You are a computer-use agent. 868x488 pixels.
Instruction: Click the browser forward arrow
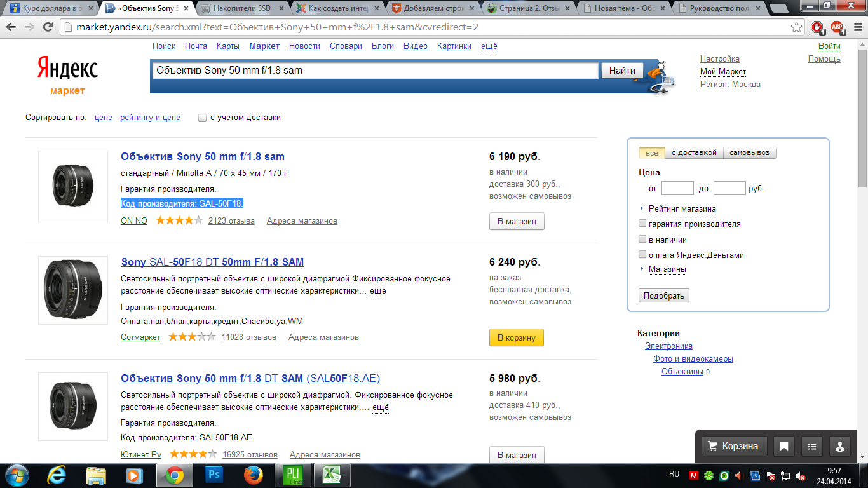[x=29, y=27]
